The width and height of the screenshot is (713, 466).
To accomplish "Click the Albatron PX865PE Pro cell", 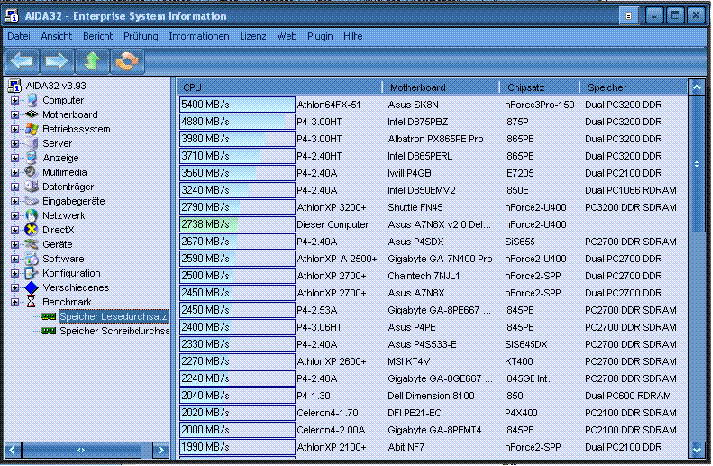I will (x=435, y=139).
